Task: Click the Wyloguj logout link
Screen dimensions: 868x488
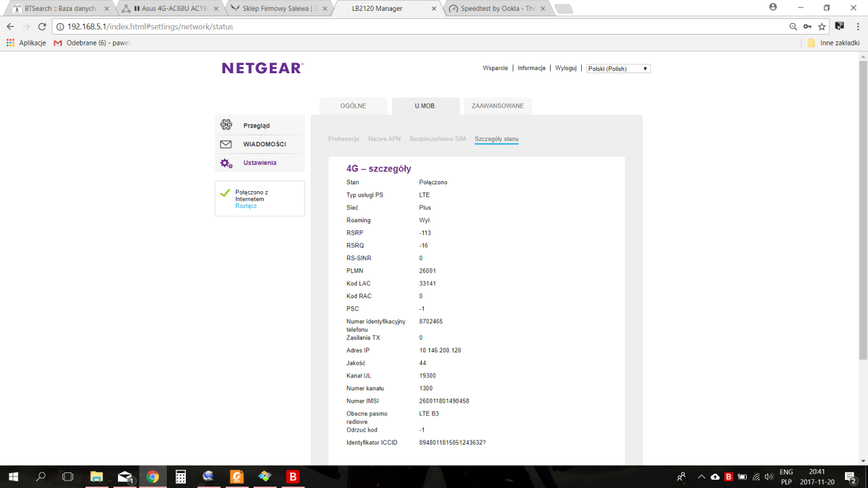Action: coord(566,68)
